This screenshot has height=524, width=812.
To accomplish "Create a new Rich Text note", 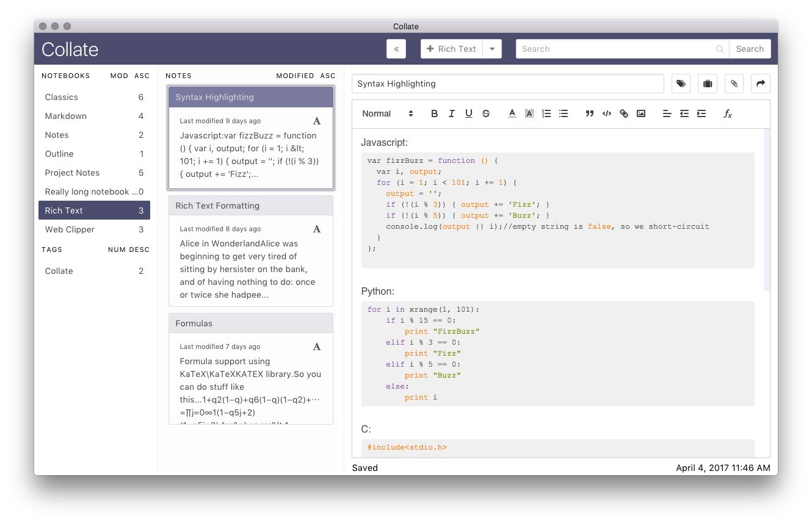I will (452, 49).
